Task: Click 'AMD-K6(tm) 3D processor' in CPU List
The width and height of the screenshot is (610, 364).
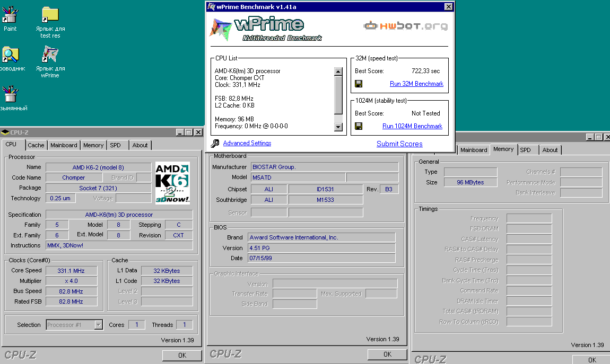Action: [247, 71]
